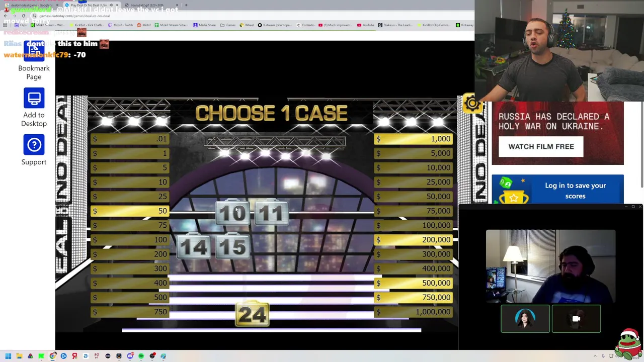The image size is (644, 362).
Task: Open File Explorer from the taskbar
Action: (19, 356)
